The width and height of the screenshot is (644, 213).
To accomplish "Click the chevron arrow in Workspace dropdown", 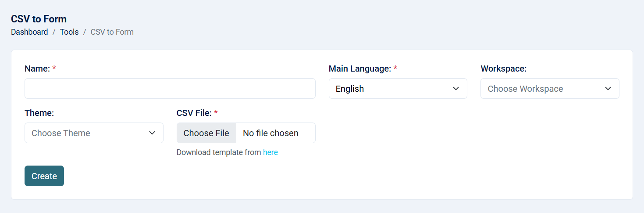I will coord(608,89).
